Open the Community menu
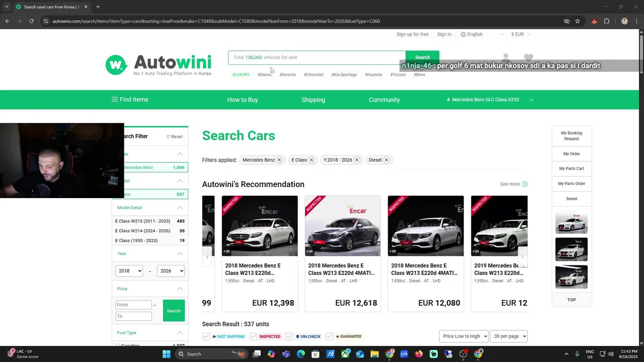 tap(384, 100)
